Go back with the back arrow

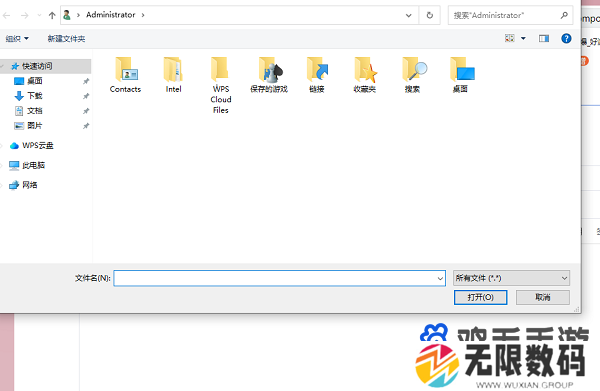point(7,15)
